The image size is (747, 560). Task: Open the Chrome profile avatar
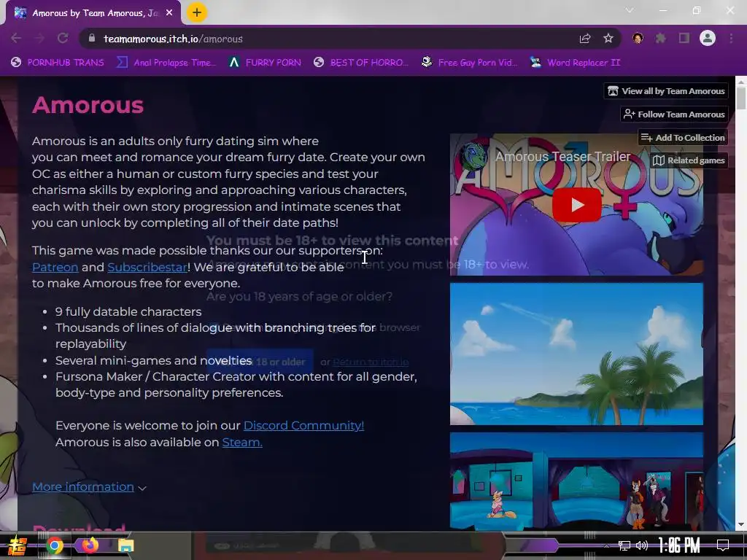[x=708, y=39]
